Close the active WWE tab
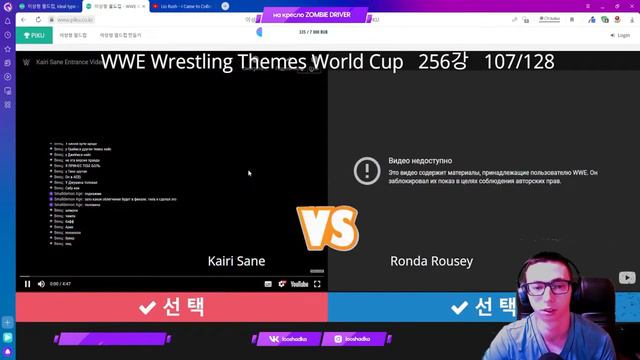Screen dimensions: 640x360 click(x=143, y=7)
